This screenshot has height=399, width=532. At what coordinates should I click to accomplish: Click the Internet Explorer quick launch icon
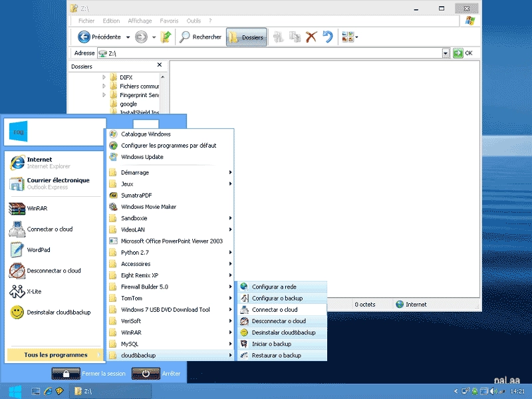(48, 391)
